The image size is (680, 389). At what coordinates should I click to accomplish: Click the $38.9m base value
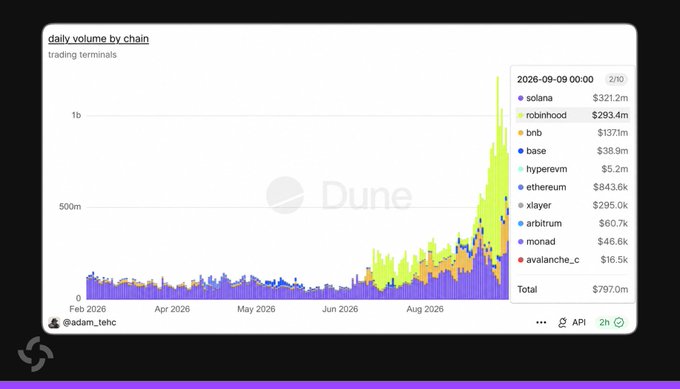click(612, 151)
